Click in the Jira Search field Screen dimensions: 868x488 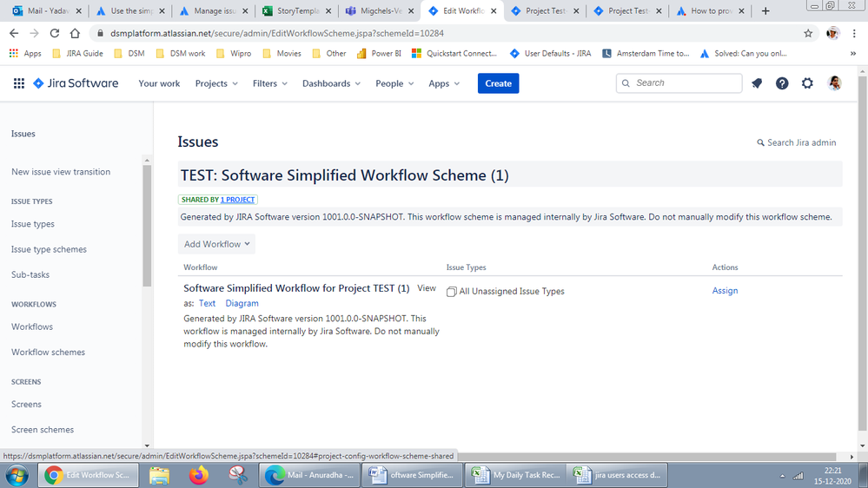pos(679,83)
